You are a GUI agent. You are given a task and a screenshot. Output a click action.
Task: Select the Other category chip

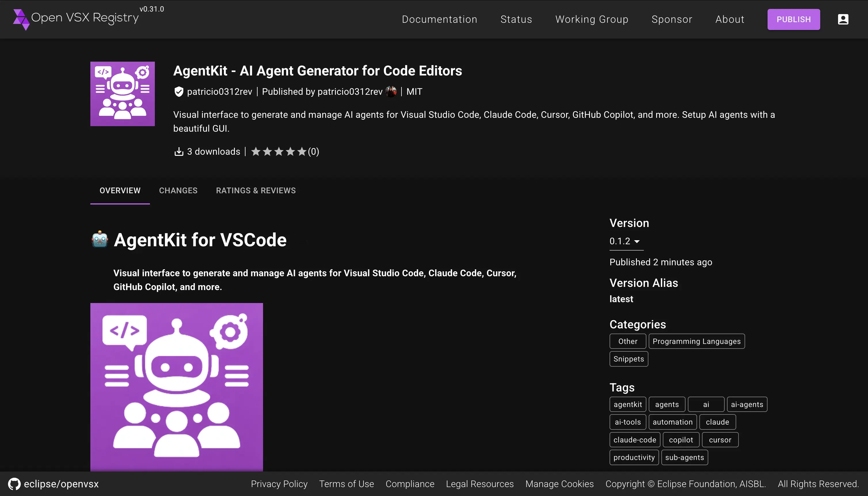[628, 341]
